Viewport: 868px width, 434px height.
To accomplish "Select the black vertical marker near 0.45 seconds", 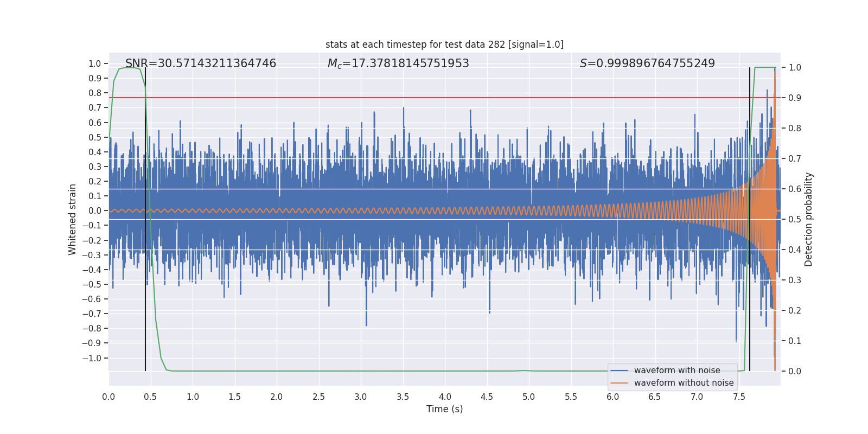I will coord(145,219).
